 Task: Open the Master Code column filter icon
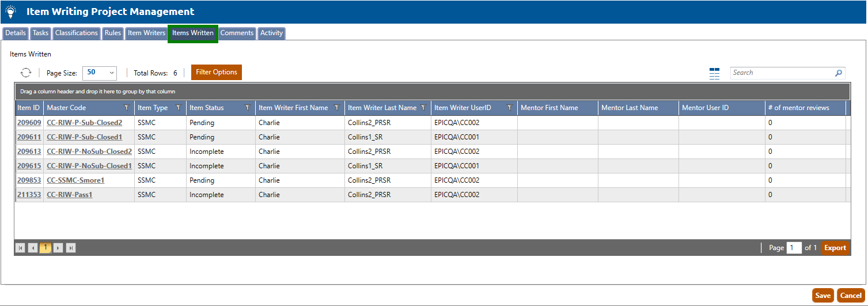(127, 108)
